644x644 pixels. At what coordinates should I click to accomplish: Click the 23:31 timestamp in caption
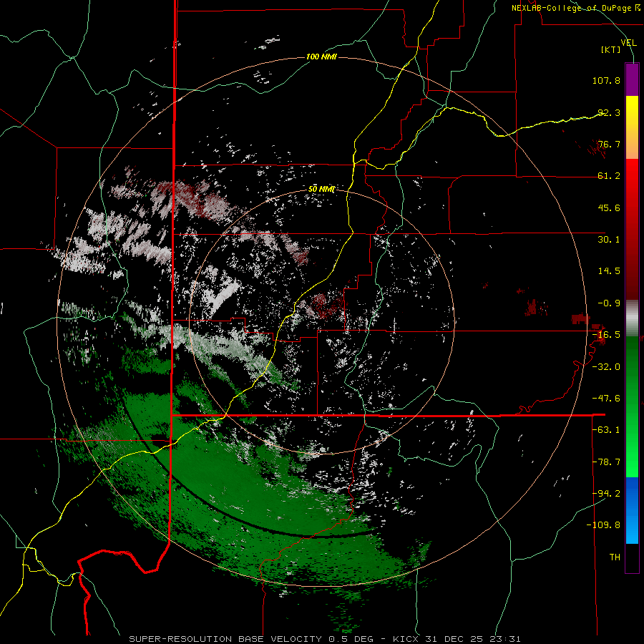505,639
